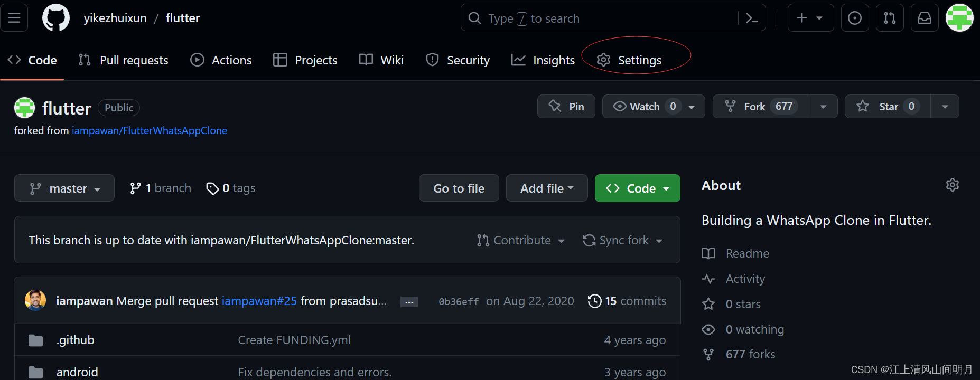Click the flutter repository title heading
The height and width of the screenshot is (380, 980).
(x=67, y=108)
